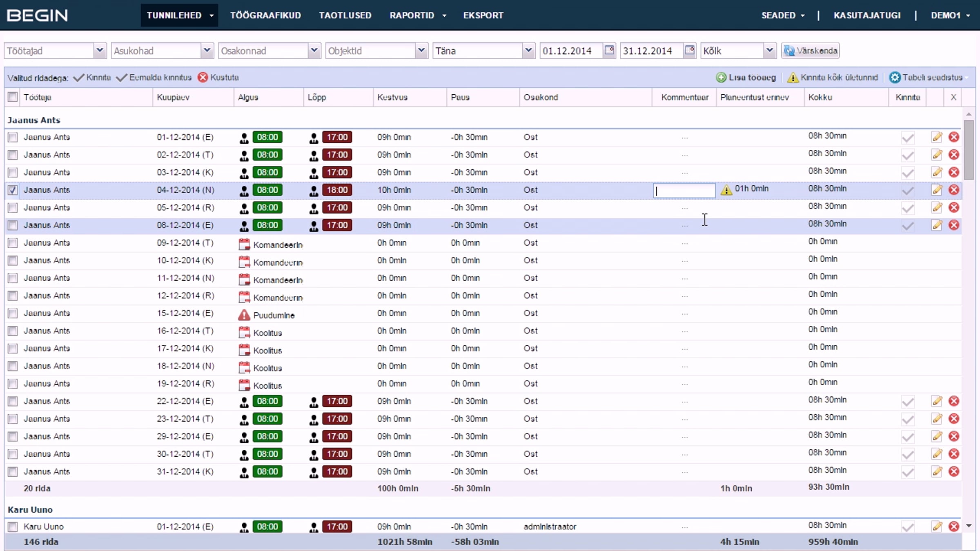Click red Kustuta delete icon in toolbar
This screenshot has height=551, width=980.
click(x=203, y=77)
